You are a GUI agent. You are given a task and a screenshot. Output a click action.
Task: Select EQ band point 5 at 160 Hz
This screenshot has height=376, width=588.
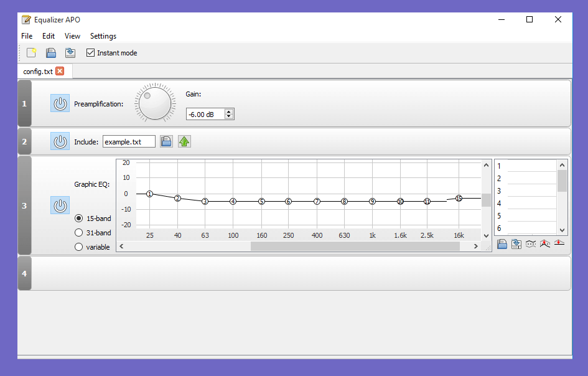point(262,202)
